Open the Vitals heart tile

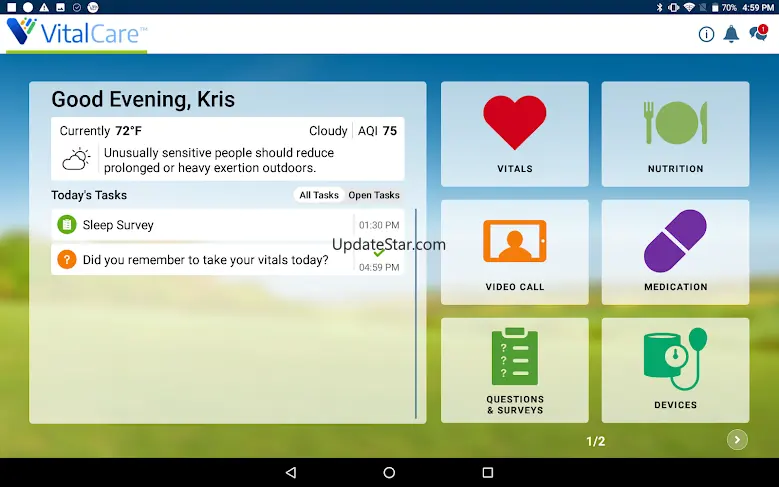click(x=515, y=134)
